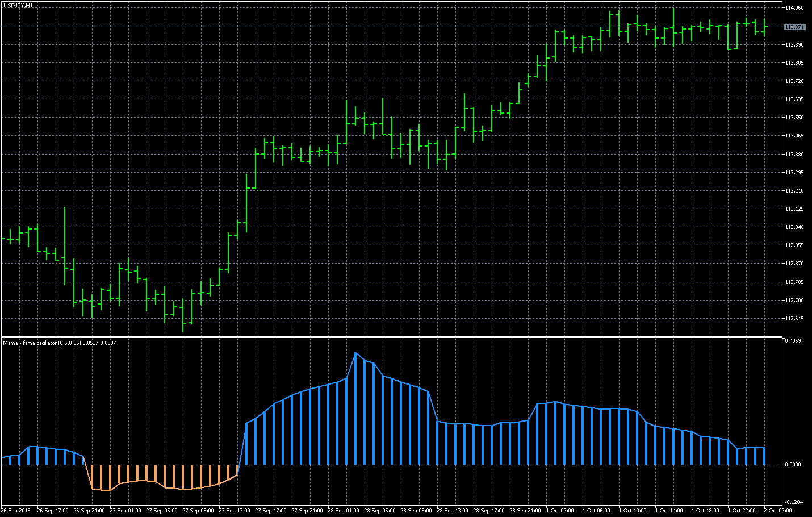Click the 28 Sep 01:00 time label
Viewport: 812px width, 517px height.
pyautogui.click(x=344, y=511)
